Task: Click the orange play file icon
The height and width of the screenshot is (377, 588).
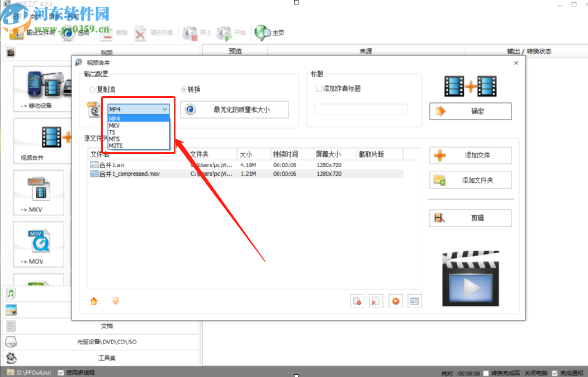Action: (x=396, y=301)
